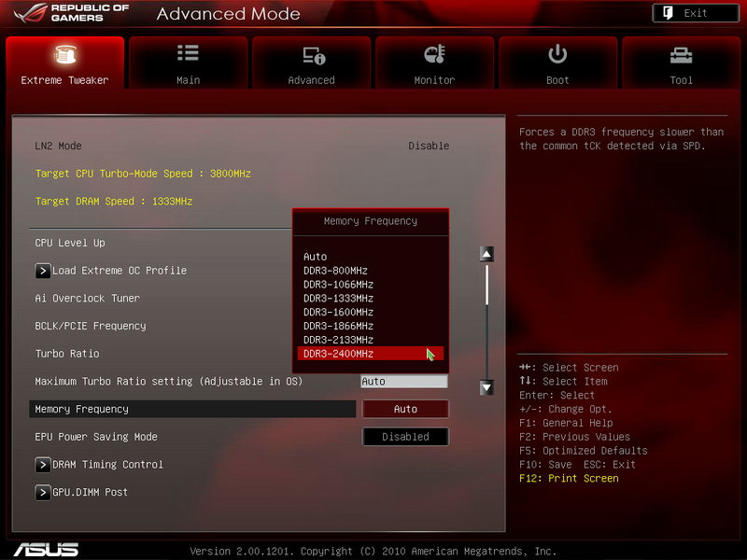Select Maximum Turbo Ratio setting label
747x560 pixels.
(x=169, y=382)
